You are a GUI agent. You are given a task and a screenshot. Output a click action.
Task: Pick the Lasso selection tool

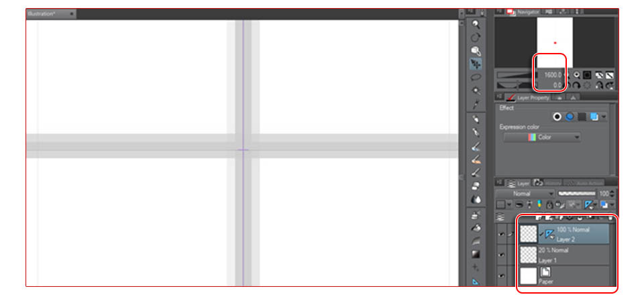pyautogui.click(x=476, y=77)
